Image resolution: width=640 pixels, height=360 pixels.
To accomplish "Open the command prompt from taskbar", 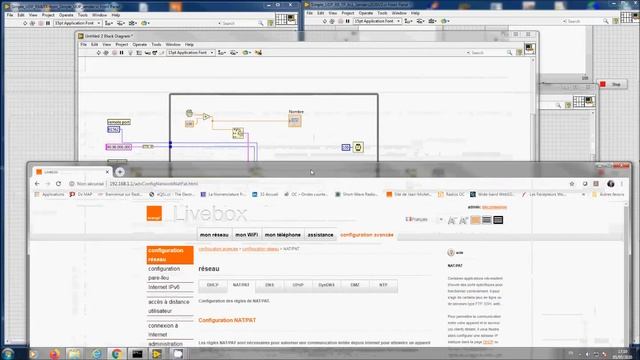I will (138, 354).
